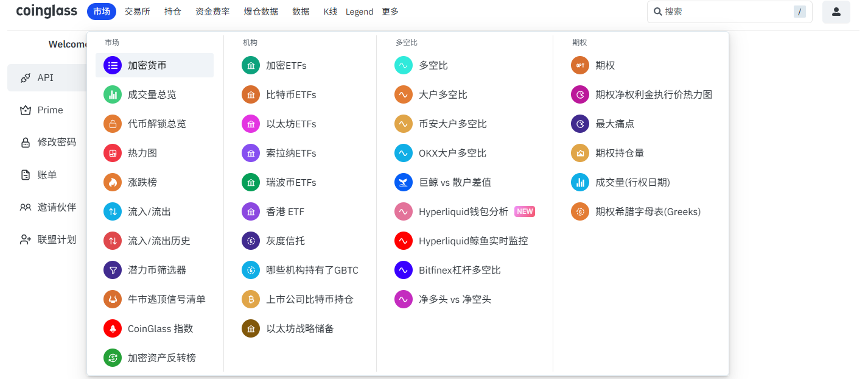The height and width of the screenshot is (379, 868).
Task: Click the 流入/流出 blue arrows icon
Action: 113,211
